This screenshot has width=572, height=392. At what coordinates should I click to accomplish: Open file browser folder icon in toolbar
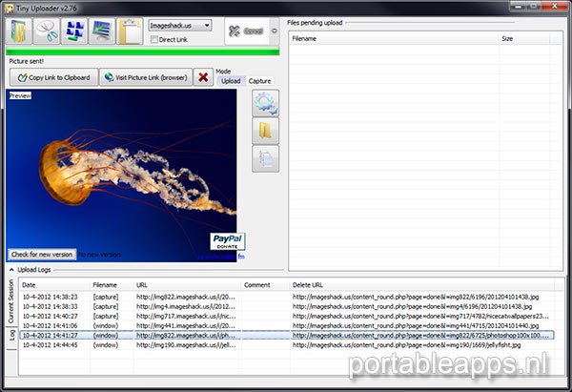tap(19, 31)
